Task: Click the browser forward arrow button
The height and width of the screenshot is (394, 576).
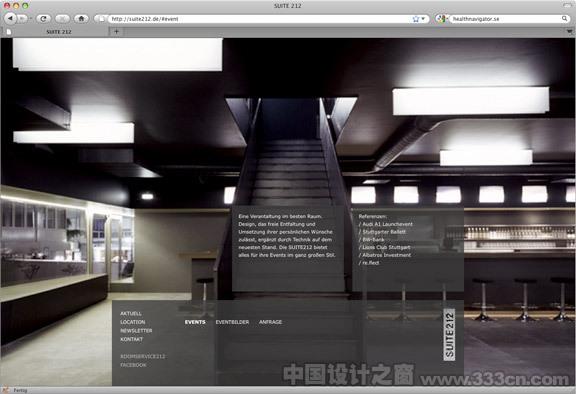Action: pyautogui.click(x=22, y=18)
